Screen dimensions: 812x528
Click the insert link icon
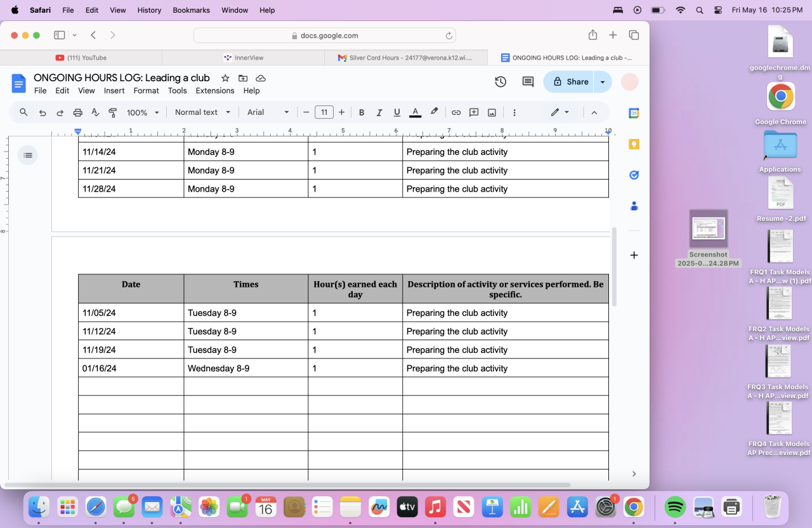click(x=456, y=112)
